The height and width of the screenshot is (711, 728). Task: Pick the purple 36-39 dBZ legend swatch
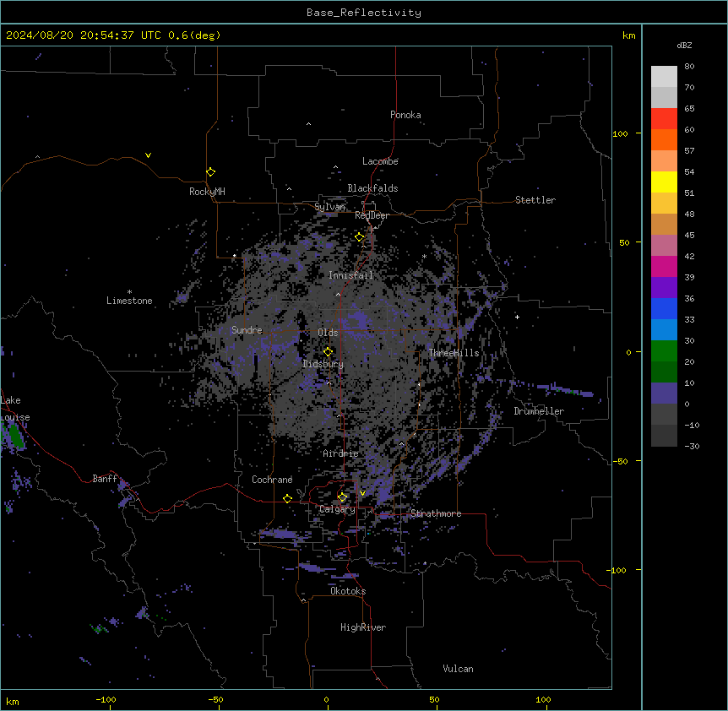(x=664, y=287)
